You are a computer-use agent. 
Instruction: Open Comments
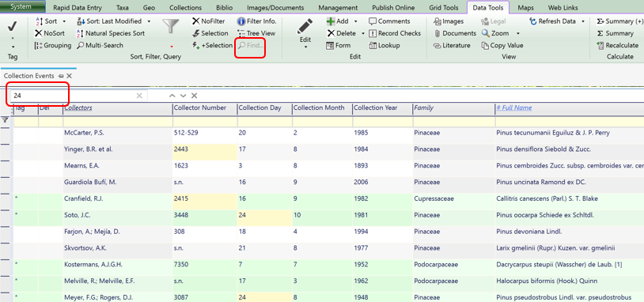click(389, 21)
